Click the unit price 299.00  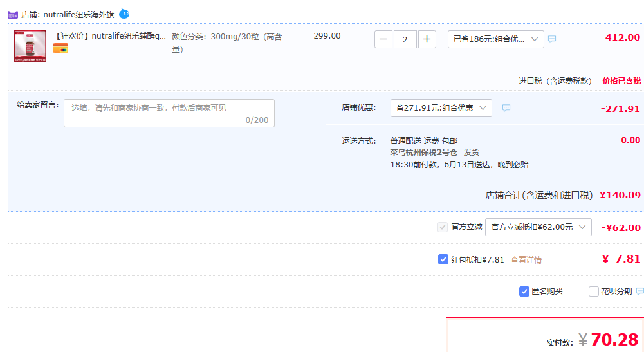(x=327, y=36)
